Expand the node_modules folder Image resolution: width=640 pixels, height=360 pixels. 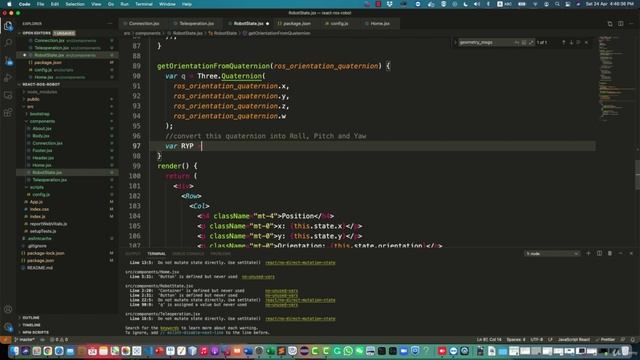[42, 92]
